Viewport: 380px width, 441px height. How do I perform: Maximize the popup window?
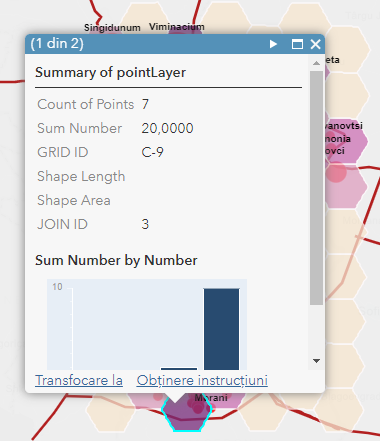(297, 44)
